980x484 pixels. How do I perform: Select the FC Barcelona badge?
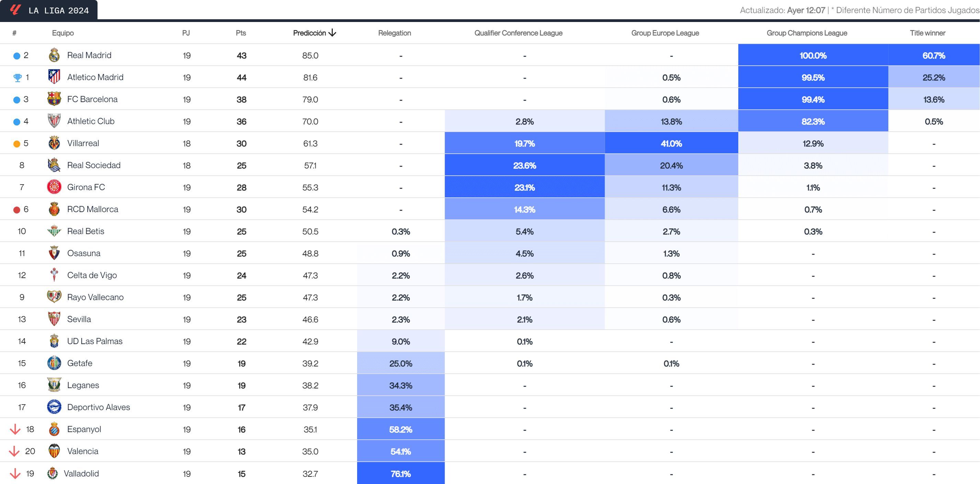[x=54, y=99]
